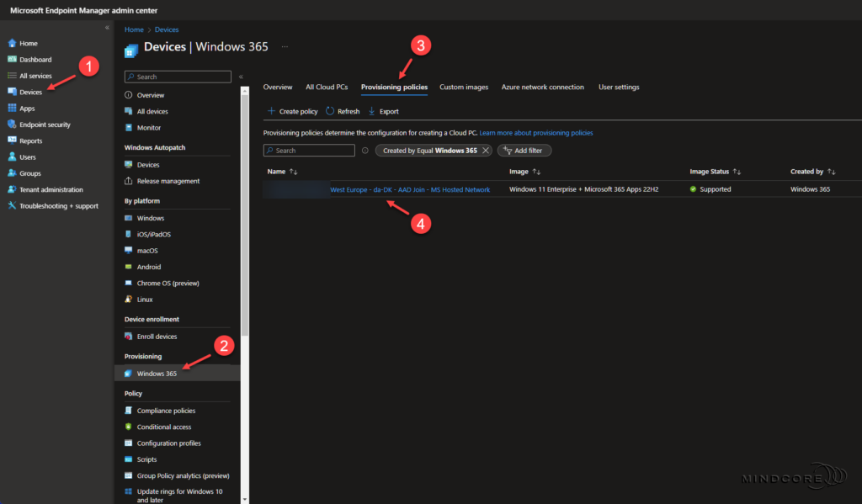Screen dimensions: 862x504
Task: Switch to the All Cloud PCs tab
Action: [x=327, y=87]
